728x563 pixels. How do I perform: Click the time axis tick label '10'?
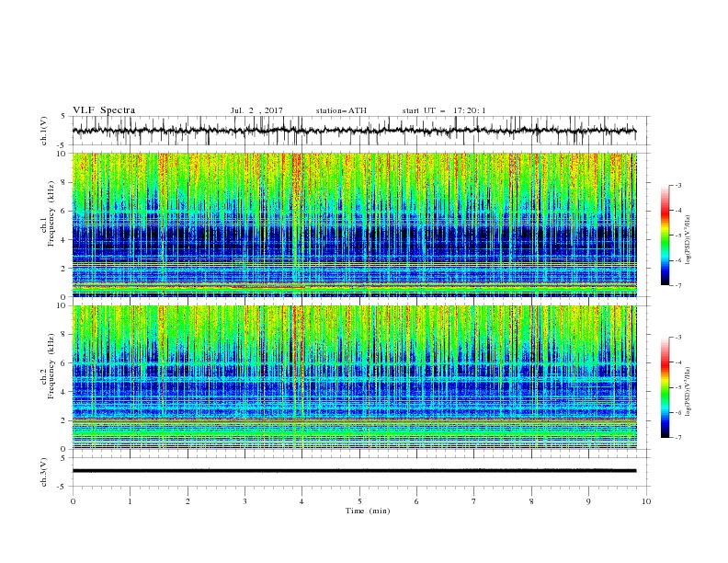(x=646, y=501)
